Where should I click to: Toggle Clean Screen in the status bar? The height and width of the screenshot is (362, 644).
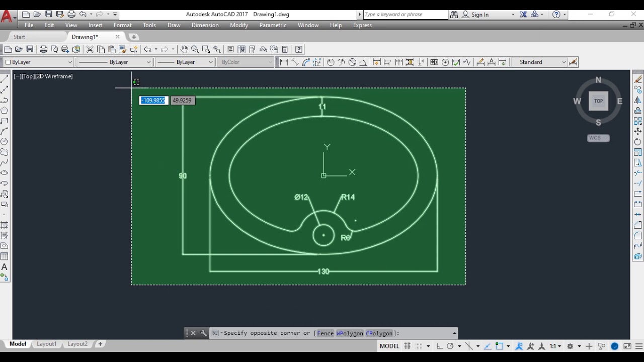tap(627, 346)
